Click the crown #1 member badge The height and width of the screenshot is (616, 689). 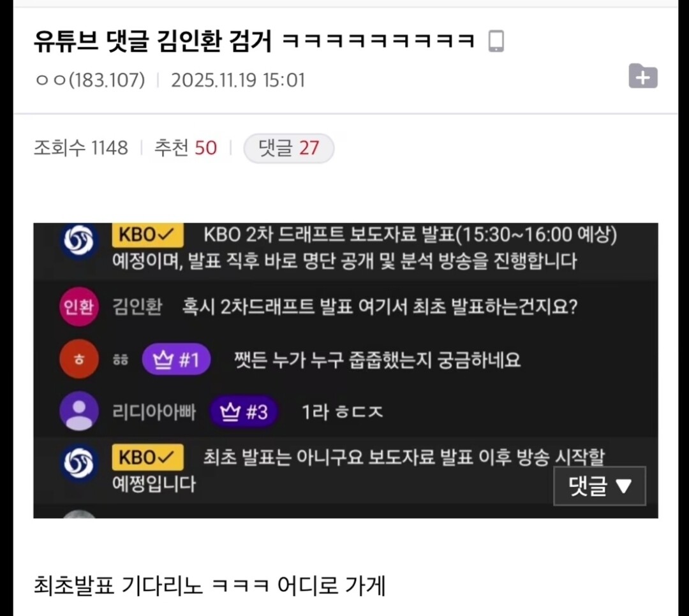tap(176, 360)
